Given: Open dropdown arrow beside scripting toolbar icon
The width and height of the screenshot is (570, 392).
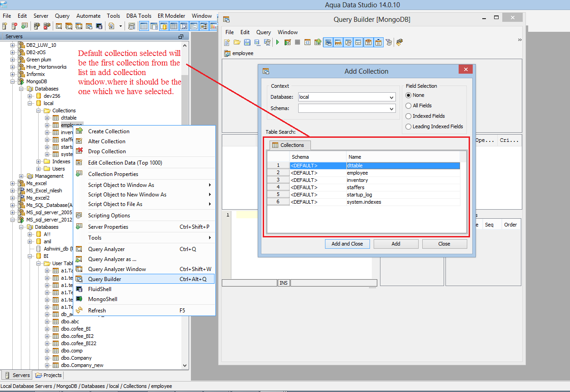Looking at the screenshot, I should 120,26.
